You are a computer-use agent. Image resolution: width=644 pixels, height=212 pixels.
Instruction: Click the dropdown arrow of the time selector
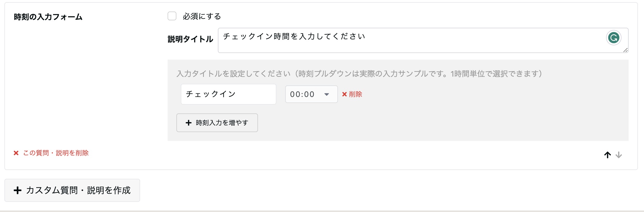(327, 94)
